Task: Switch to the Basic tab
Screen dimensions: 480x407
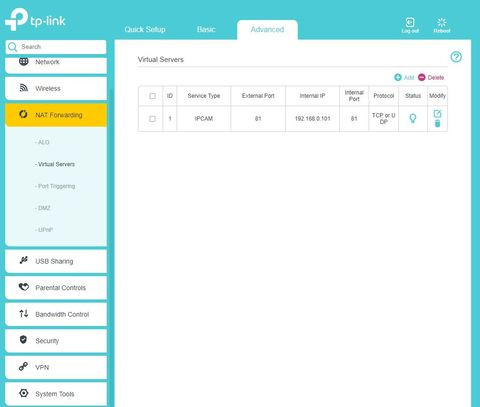Action: (206, 29)
